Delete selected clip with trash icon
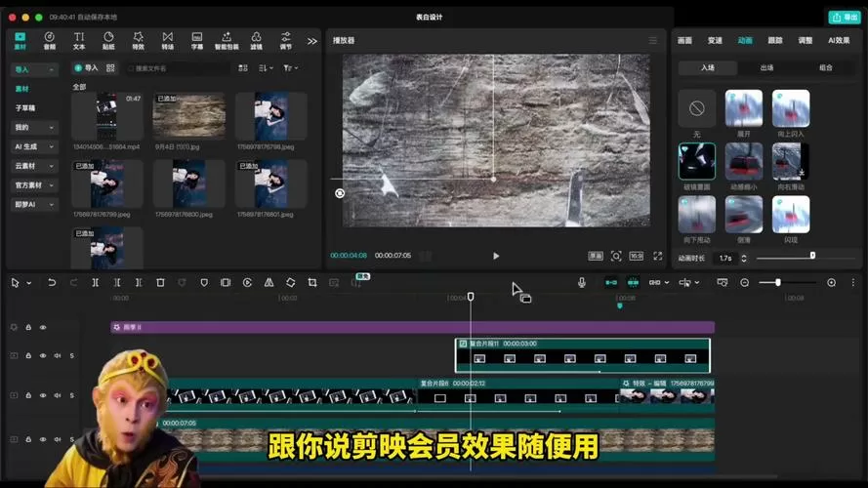868x488 pixels. point(160,283)
